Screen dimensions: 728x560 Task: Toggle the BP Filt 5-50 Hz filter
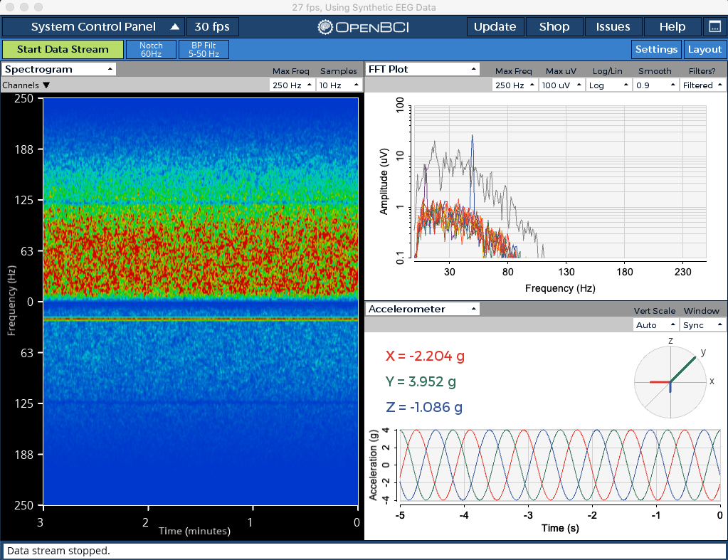pos(204,50)
